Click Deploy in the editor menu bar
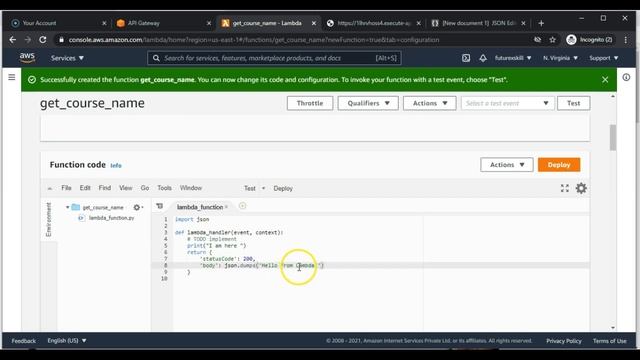Screen dimensions: 640x360 [x=283, y=188]
